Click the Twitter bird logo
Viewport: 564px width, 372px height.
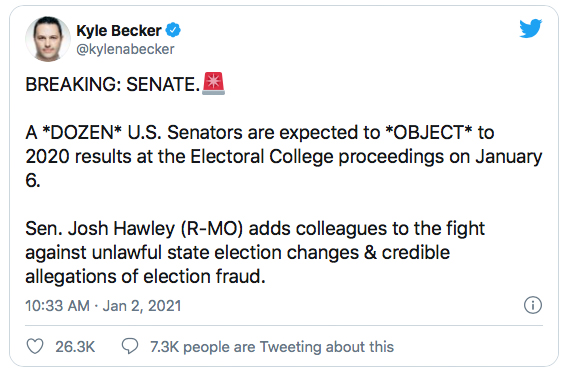(x=531, y=28)
